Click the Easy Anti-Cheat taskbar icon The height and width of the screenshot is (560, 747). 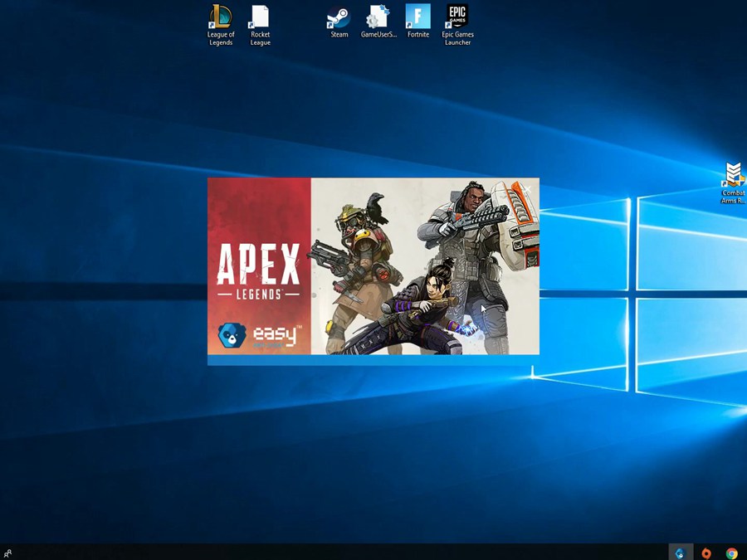tap(681, 553)
